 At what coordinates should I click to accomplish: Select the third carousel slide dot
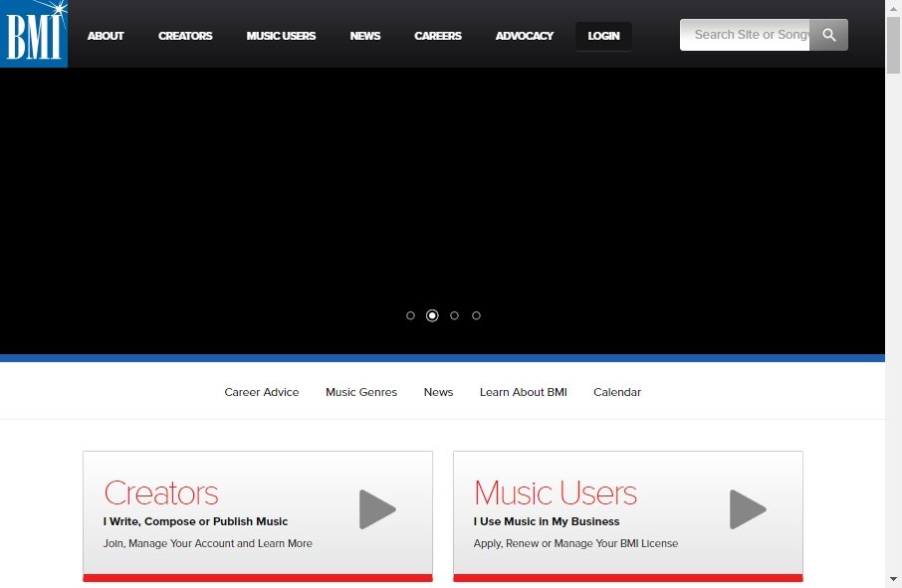pos(454,315)
